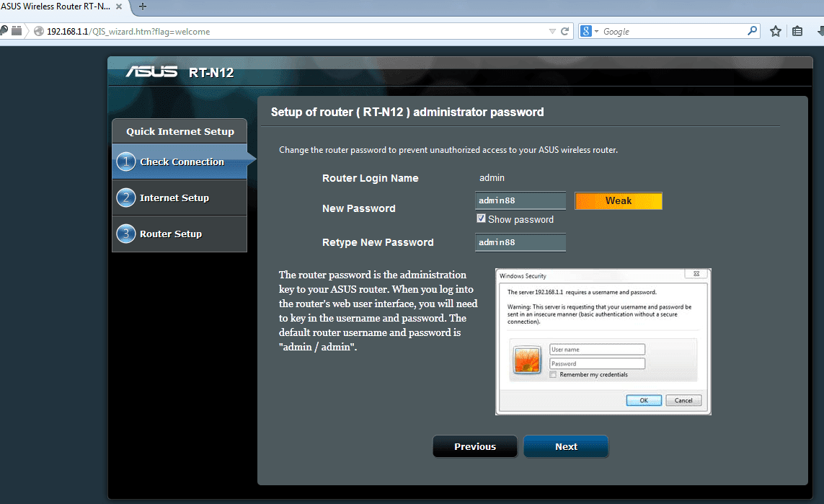The width and height of the screenshot is (824, 504).
Task: Click the 'Show password' label text
Action: 520,220
